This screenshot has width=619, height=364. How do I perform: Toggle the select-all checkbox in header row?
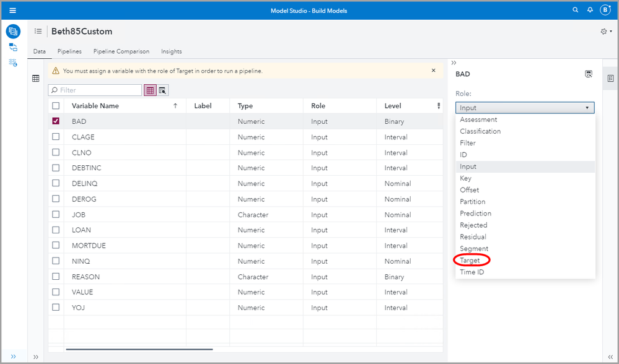tap(56, 106)
